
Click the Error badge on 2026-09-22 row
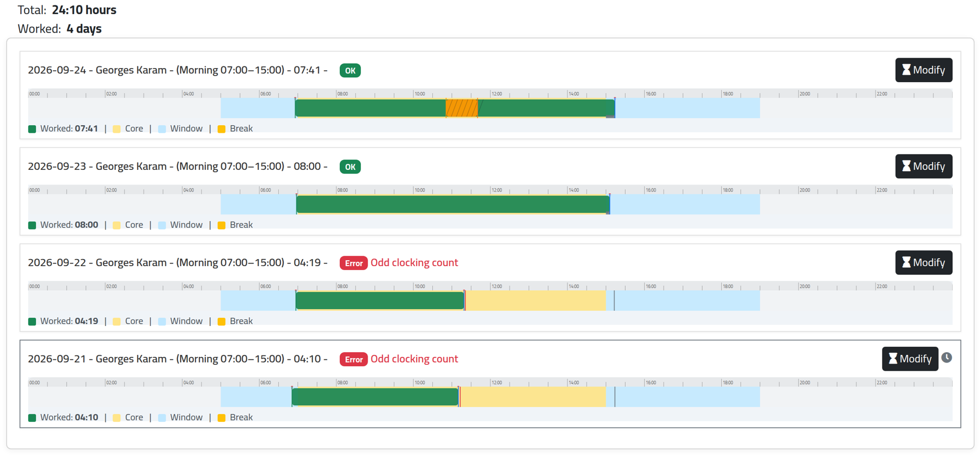click(x=353, y=263)
